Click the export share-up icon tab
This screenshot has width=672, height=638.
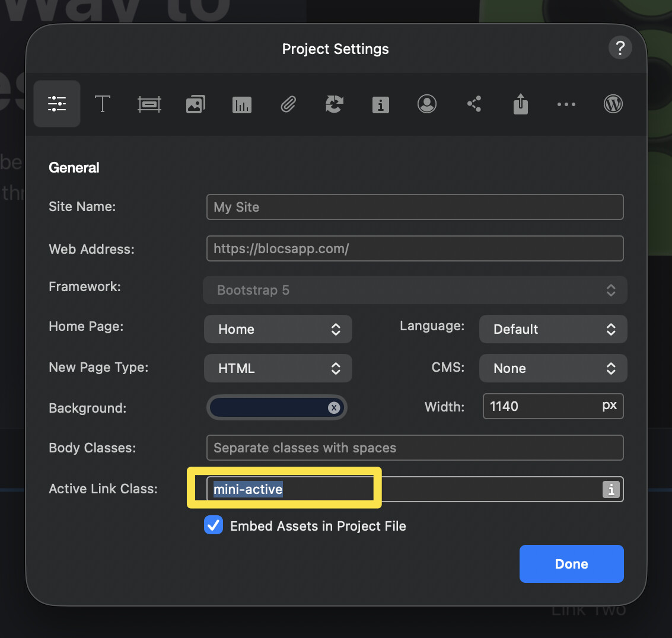(520, 104)
